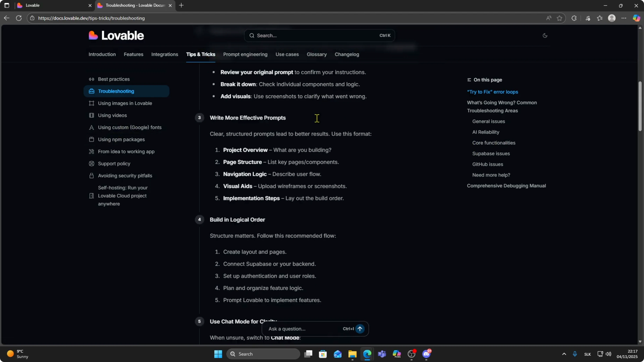The width and height of the screenshot is (644, 362).
Task: Jump to GitHub issues section
Action: [488, 164]
